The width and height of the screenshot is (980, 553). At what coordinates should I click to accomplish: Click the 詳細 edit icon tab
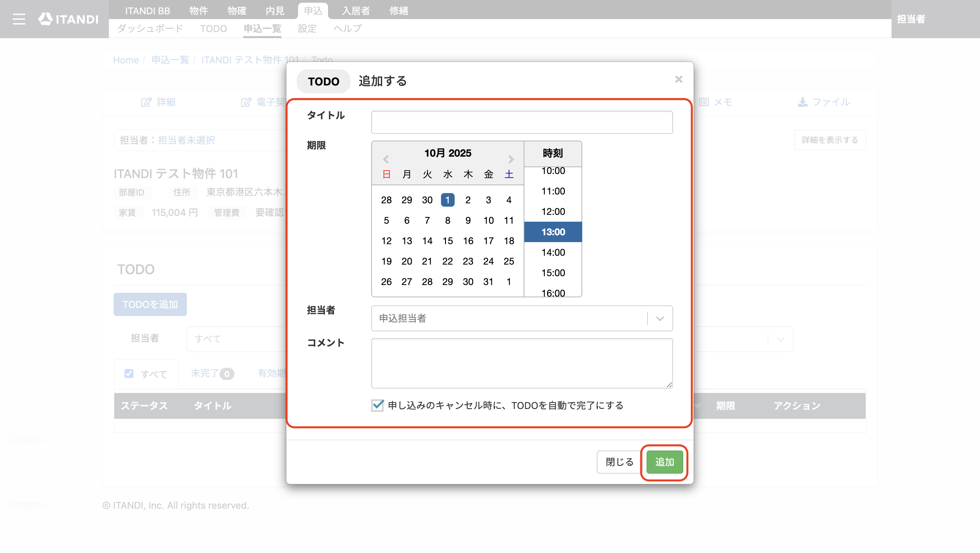point(158,102)
